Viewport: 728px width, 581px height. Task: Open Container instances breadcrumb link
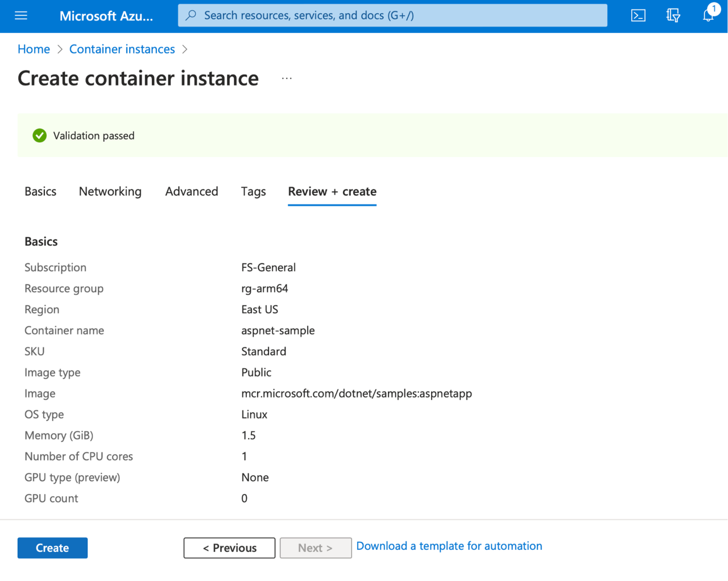pyautogui.click(x=122, y=49)
